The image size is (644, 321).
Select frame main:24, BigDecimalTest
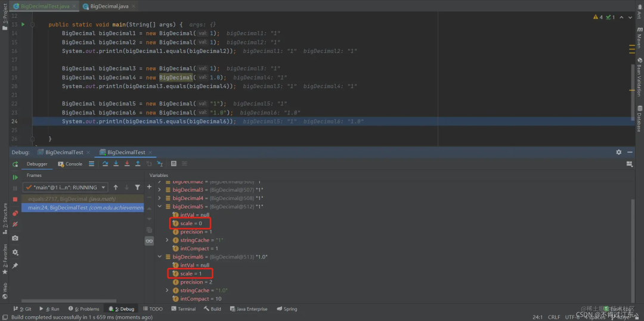click(82, 207)
